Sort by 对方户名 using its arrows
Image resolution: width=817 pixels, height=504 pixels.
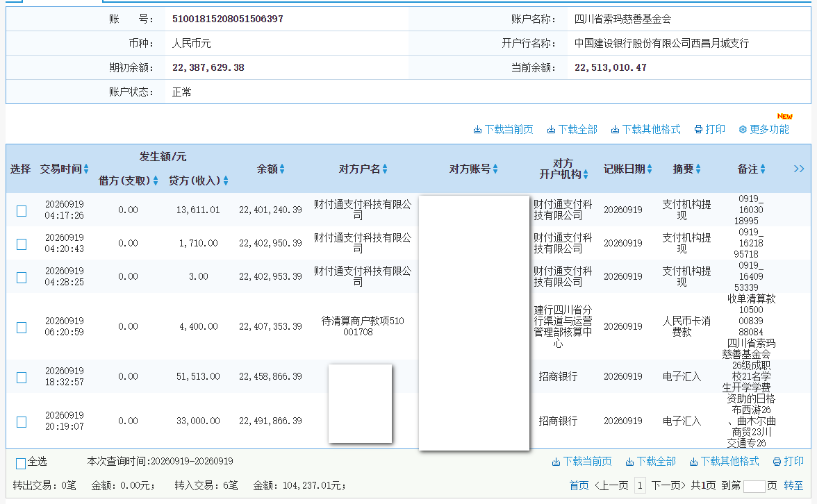click(385, 169)
